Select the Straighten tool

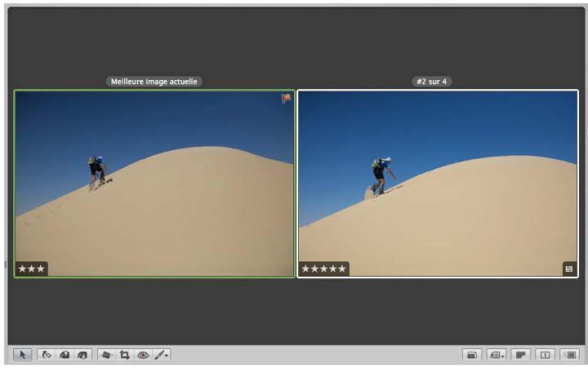click(x=106, y=354)
